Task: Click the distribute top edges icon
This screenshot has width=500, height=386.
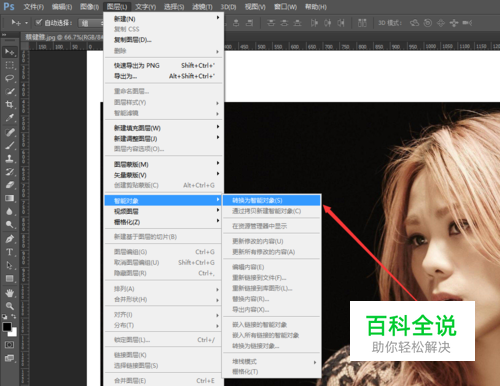Action: pos(271,23)
